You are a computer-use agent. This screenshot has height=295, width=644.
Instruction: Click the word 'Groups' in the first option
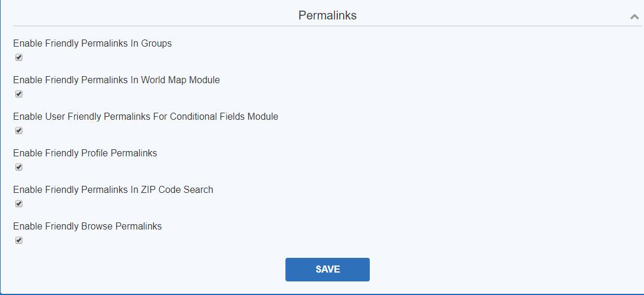coord(156,43)
